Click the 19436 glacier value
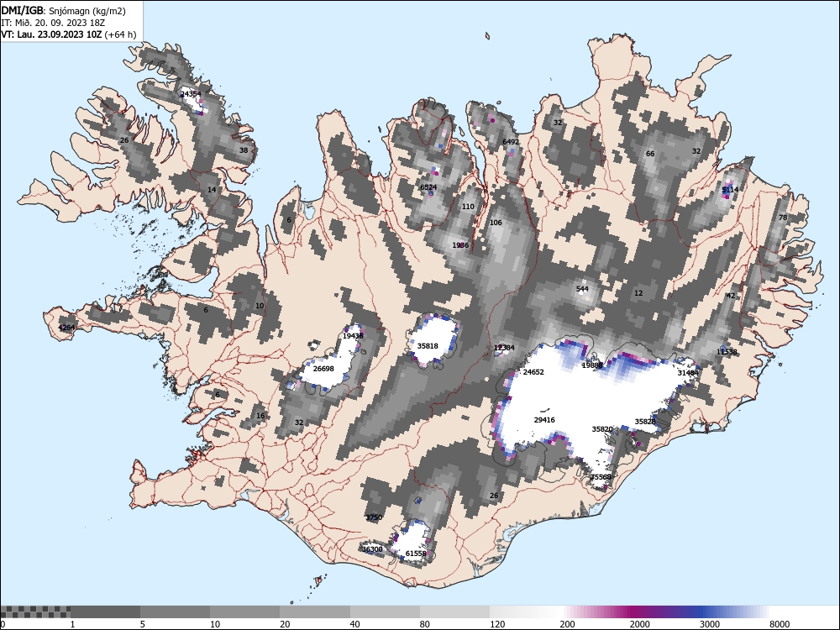This screenshot has width=840, height=630. [353, 336]
